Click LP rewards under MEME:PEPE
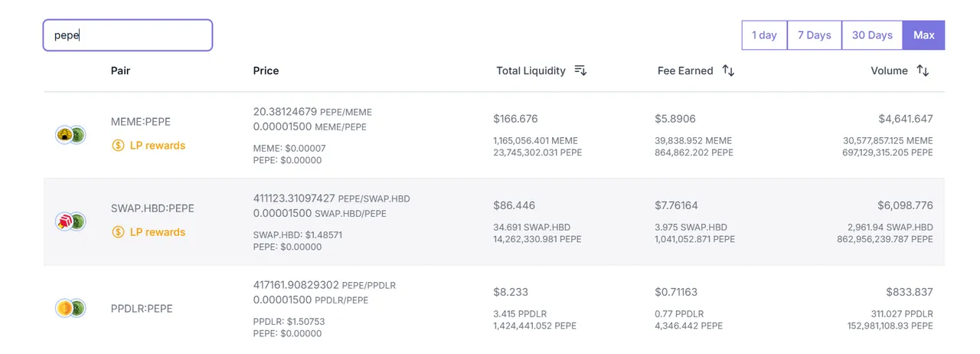The image size is (980, 354). click(x=158, y=146)
